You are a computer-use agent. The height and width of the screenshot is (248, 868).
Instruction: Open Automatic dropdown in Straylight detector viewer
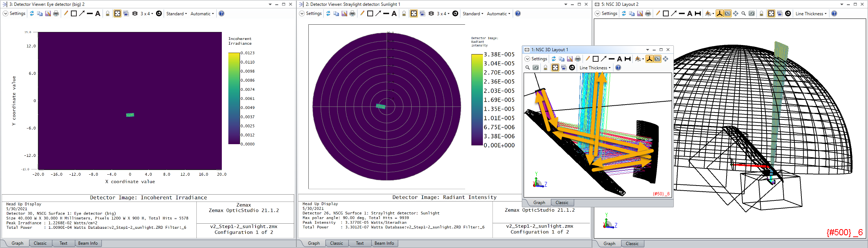click(x=499, y=13)
